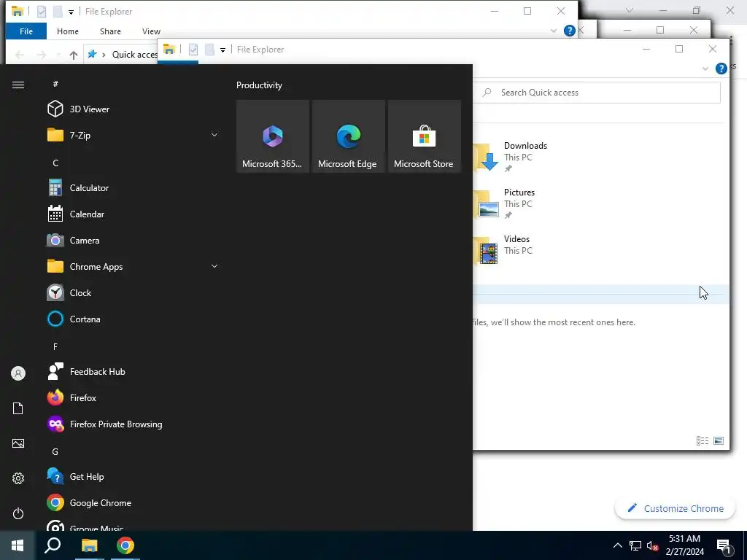Image resolution: width=747 pixels, height=560 pixels.
Task: Open the Share ribbon tab
Action: tap(110, 31)
